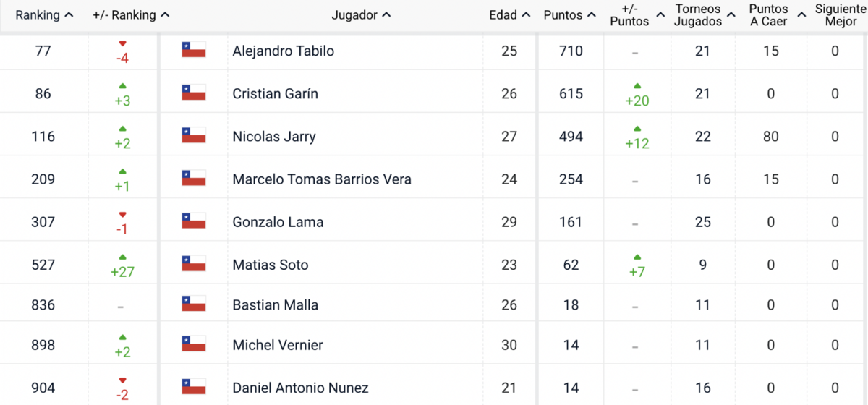Screen dimensions: 868x405
Task: Sort by Edad column header
Action: click(509, 14)
